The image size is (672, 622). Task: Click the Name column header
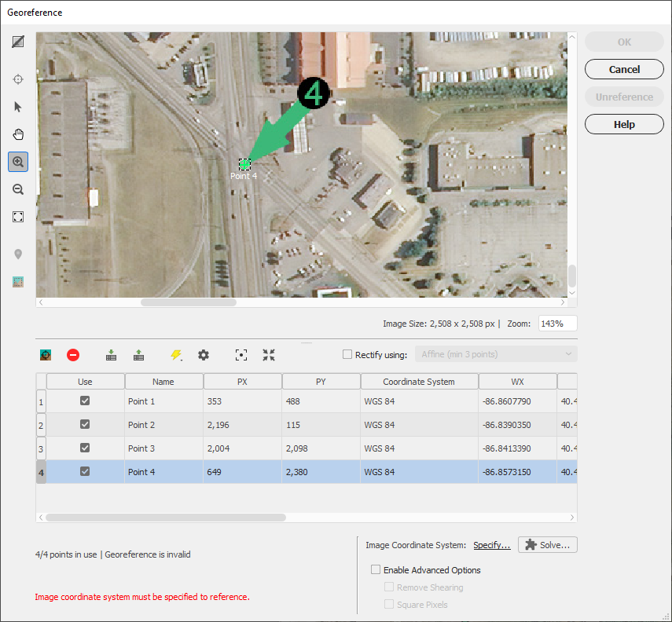[163, 382]
